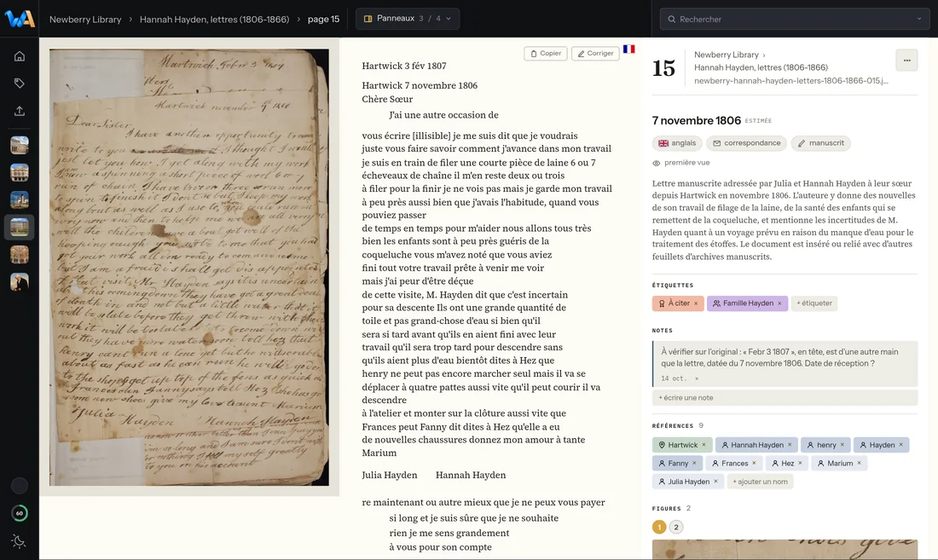Remove the Marium reference
The height and width of the screenshot is (560, 938).
859,463
